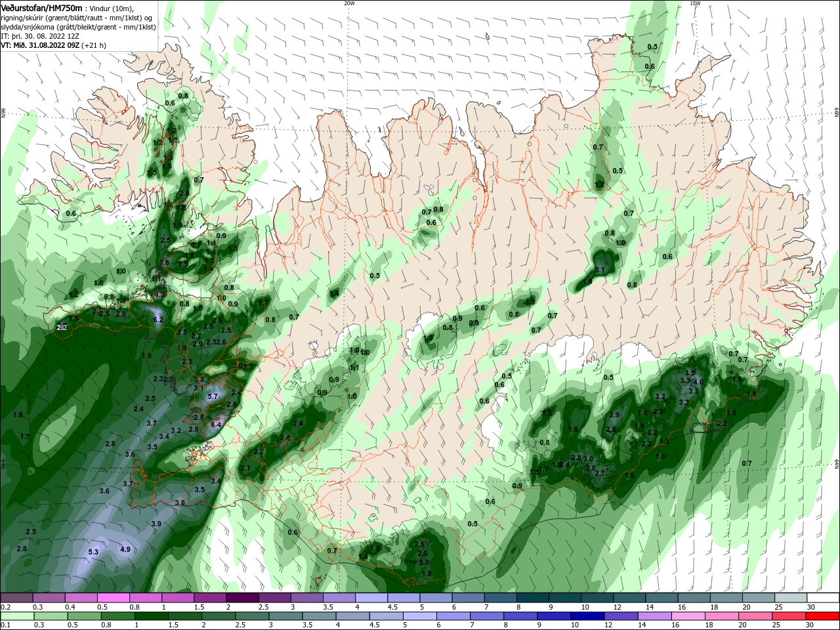Click the 15W longitude label
This screenshot has height=630, width=840.
695,3
